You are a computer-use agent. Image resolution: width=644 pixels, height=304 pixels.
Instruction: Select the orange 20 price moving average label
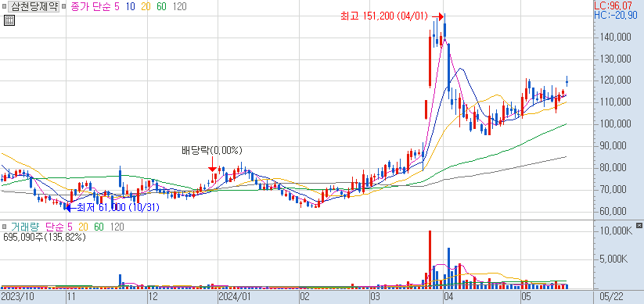146,7
